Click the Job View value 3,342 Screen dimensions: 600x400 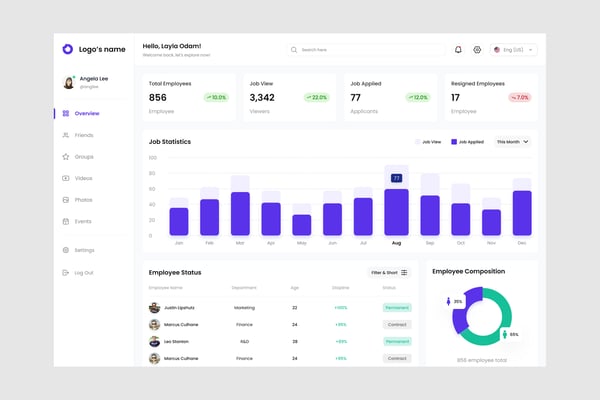tap(262, 98)
